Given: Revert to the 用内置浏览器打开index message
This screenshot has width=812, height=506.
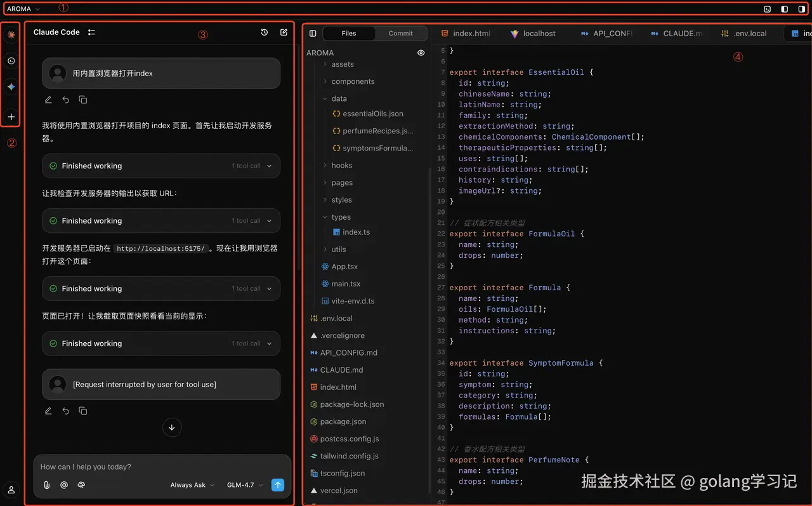Looking at the screenshot, I should (65, 100).
